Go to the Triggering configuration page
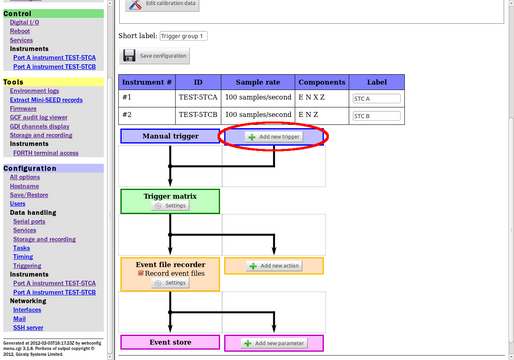The image size is (514, 360). point(27,266)
